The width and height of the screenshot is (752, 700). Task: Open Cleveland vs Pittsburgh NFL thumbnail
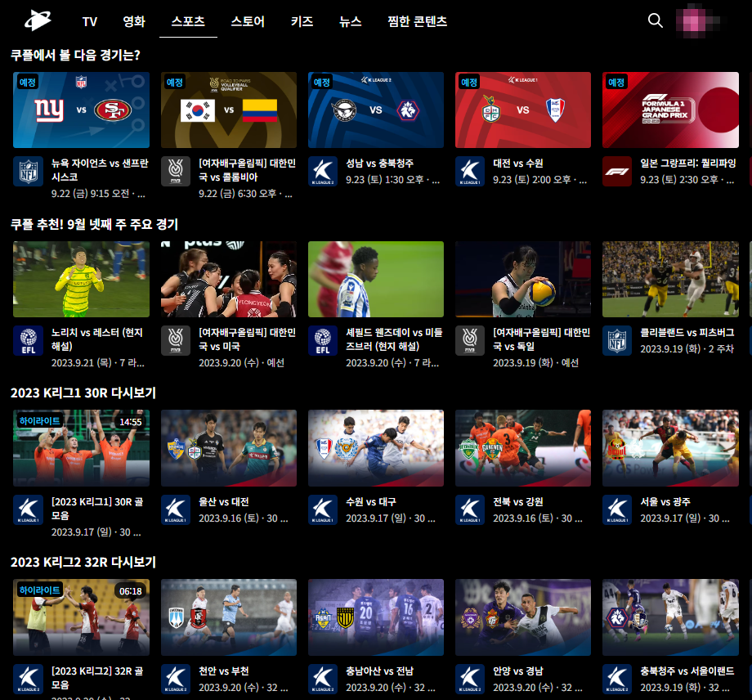(x=670, y=279)
